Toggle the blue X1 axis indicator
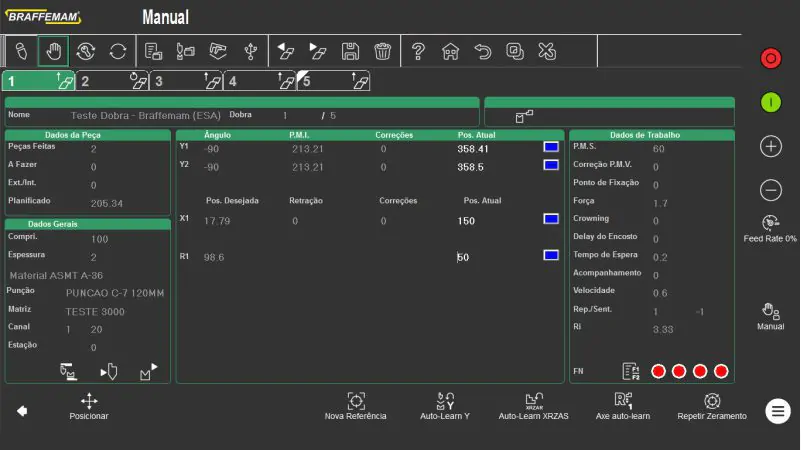Image resolution: width=801 pixels, height=450 pixels. pyautogui.click(x=551, y=219)
